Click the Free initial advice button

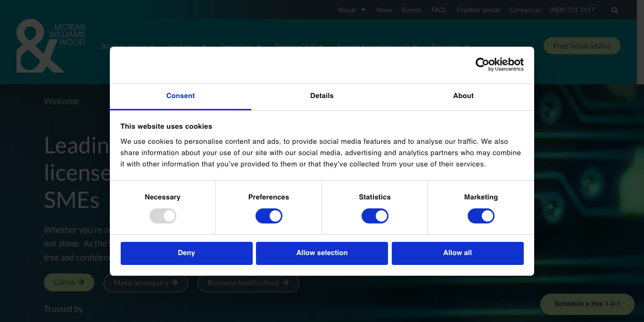click(582, 46)
